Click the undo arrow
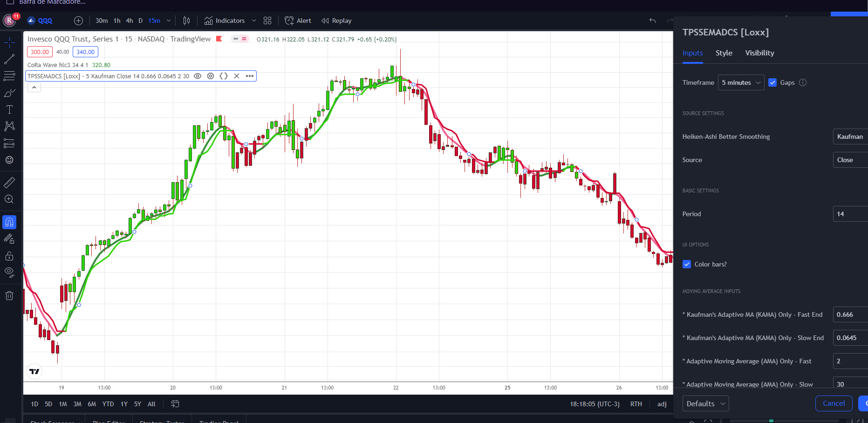868x423 pixels. pos(652,20)
